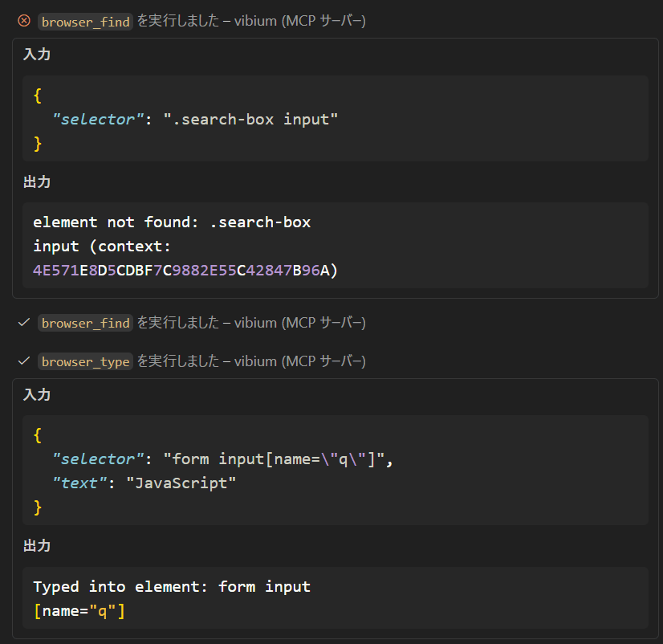The image size is (663, 644).
Task: Click the "JavaScript" text value in input JSON
Action: click(181, 483)
